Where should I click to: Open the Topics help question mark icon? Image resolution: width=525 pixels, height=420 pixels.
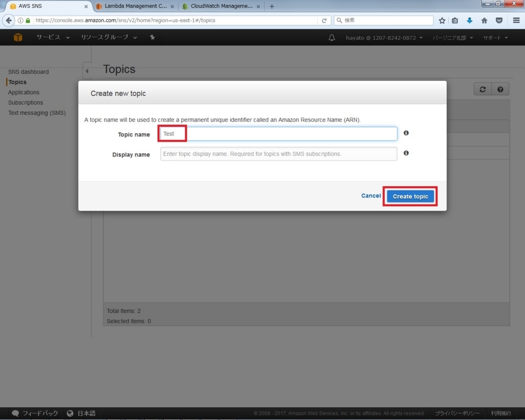pyautogui.click(x=500, y=89)
